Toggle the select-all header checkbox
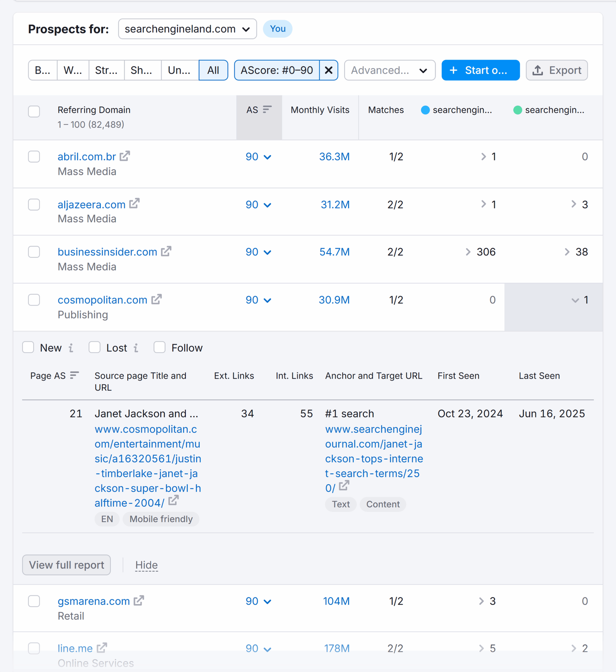 34,111
